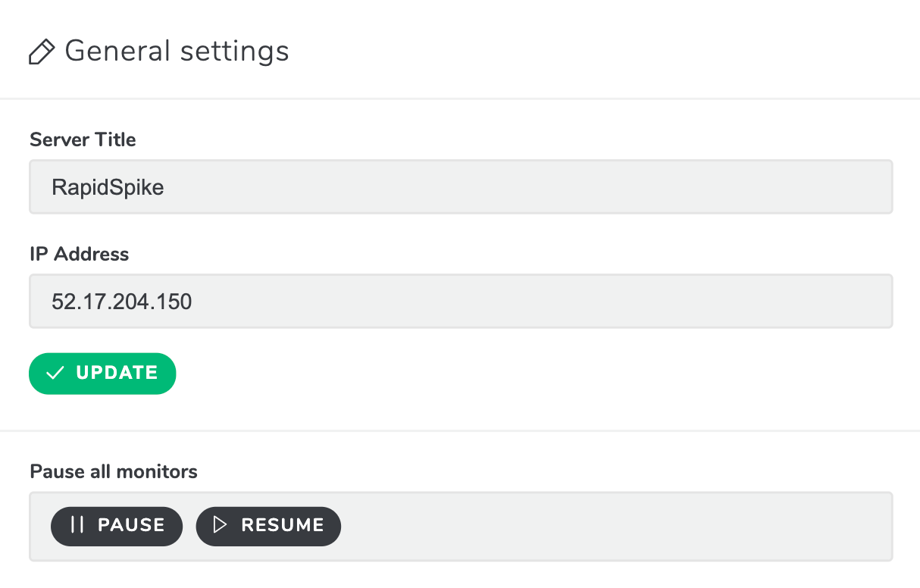The width and height of the screenshot is (920, 588).
Task: Save changes with the green UPDATE button
Action: click(102, 373)
